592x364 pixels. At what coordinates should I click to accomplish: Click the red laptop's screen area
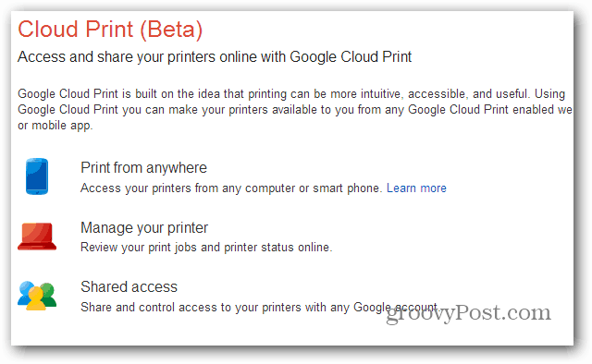click(37, 233)
